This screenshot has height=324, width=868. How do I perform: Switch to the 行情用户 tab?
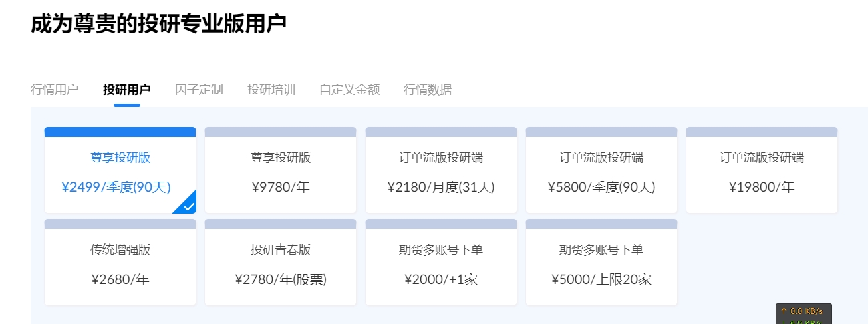[x=55, y=90]
